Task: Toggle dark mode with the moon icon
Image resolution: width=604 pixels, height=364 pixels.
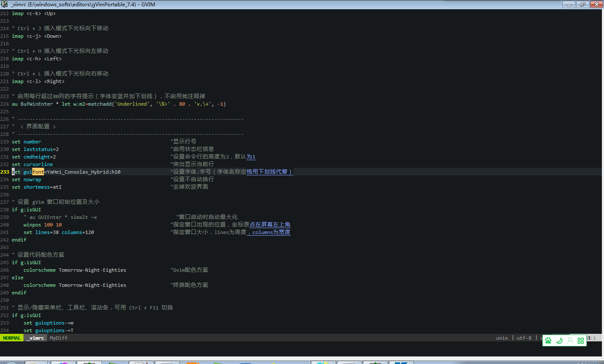Action: (559, 340)
